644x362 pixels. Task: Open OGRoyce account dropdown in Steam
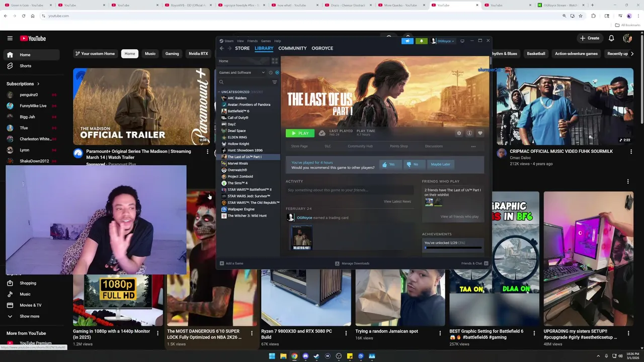coord(443,41)
